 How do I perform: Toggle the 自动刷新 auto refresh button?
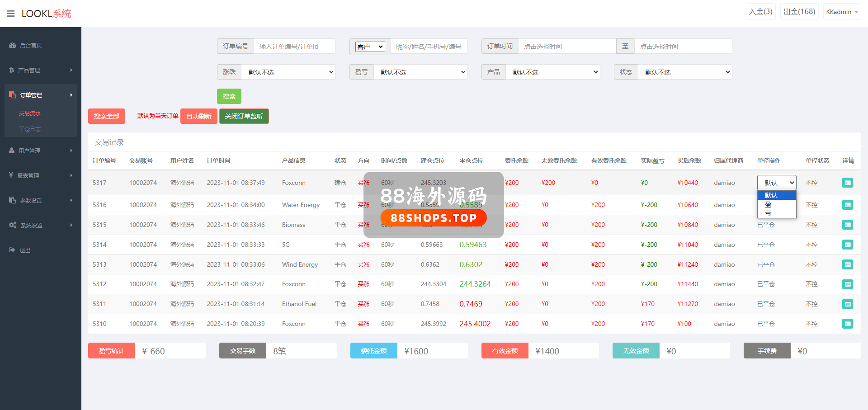(x=198, y=116)
